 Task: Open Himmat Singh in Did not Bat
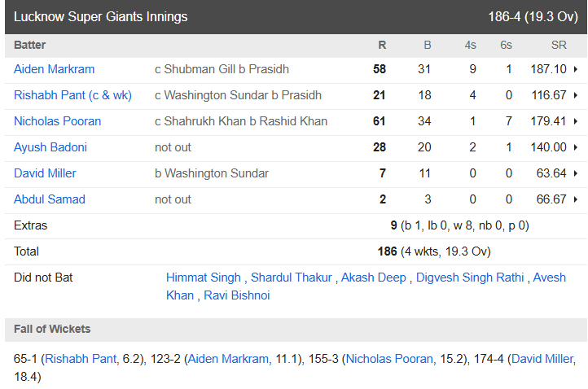point(204,278)
